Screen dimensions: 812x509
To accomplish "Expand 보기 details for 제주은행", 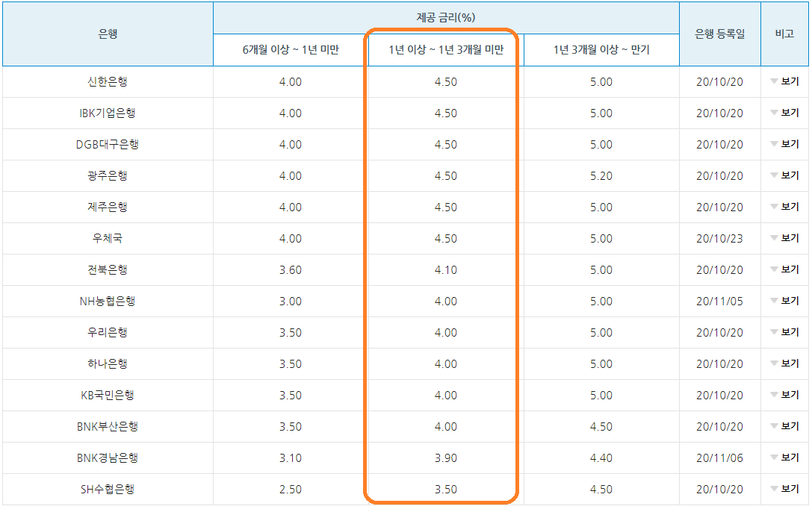I will (x=785, y=207).
